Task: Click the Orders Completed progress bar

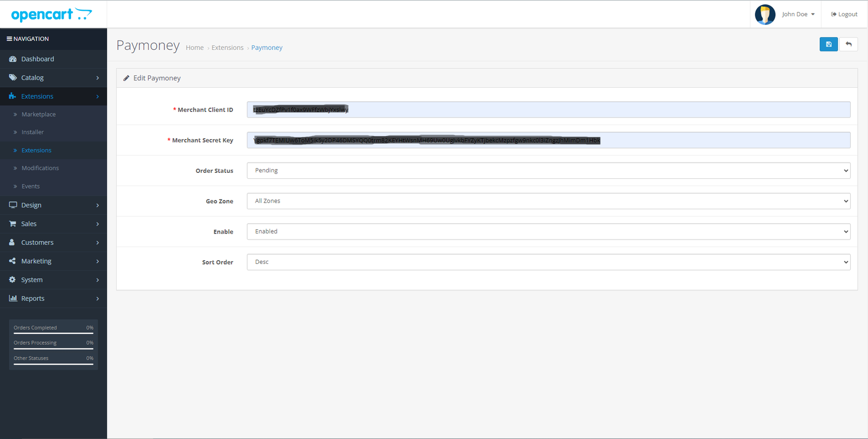Action: 53,333
